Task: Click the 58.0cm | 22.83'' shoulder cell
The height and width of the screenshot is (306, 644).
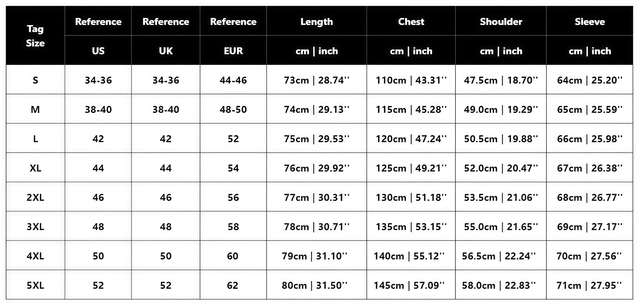Action: point(499,285)
